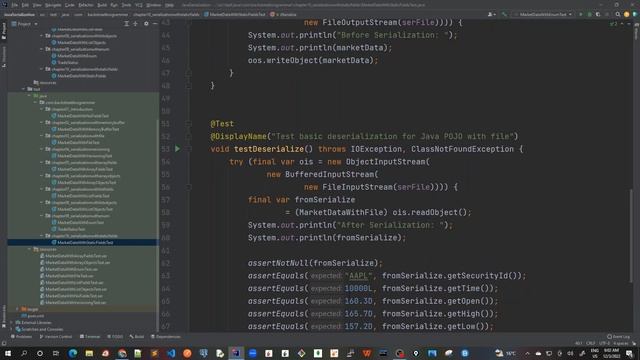Select highlighted MarketDataWithStaticFieldsTest tree row
The height and width of the screenshot is (360, 640).
(82, 242)
